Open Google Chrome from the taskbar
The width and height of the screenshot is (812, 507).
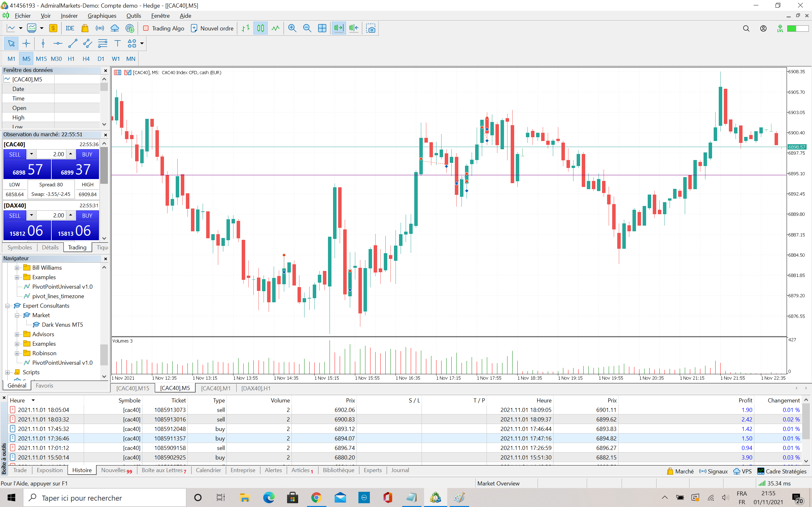pos(316,497)
